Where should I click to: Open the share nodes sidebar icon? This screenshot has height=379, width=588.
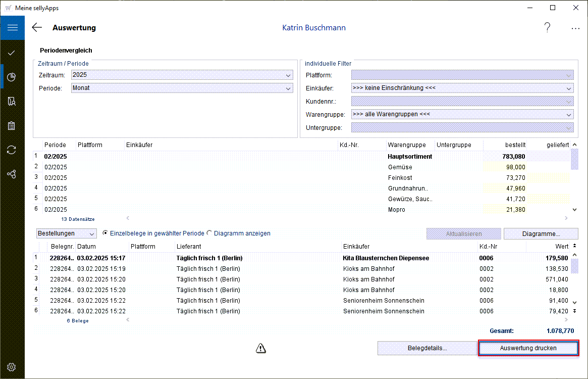pyautogui.click(x=12, y=174)
